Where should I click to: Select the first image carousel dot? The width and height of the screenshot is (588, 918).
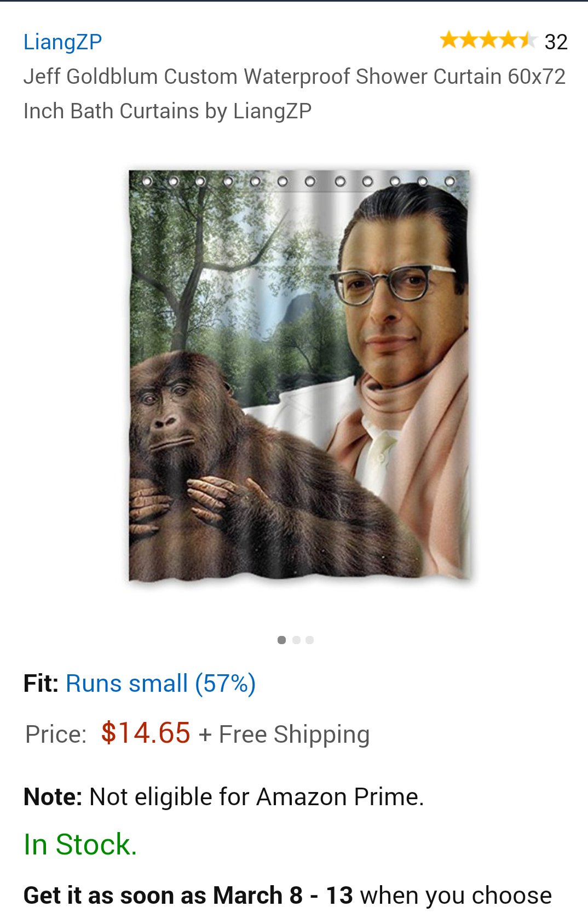(x=281, y=640)
